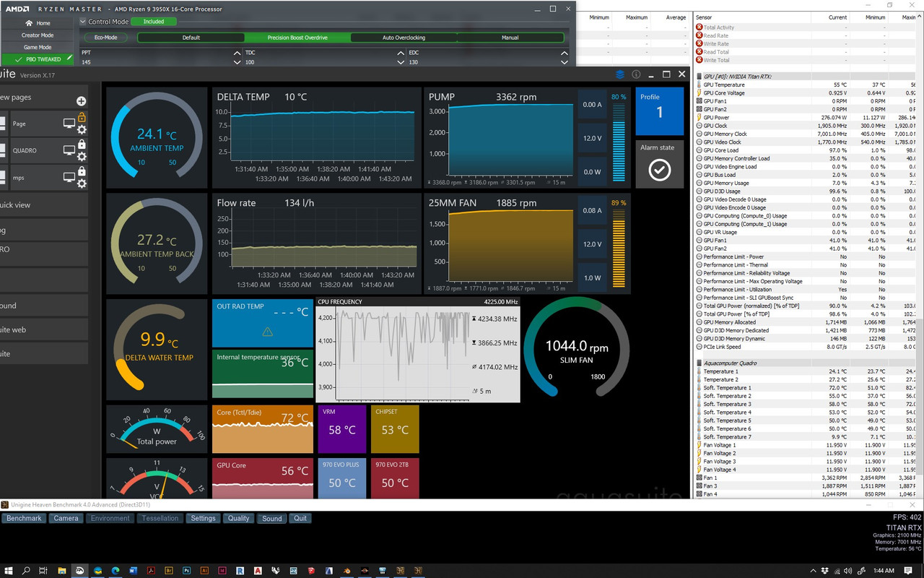Open File Explorer from taskbar

pos(61,571)
